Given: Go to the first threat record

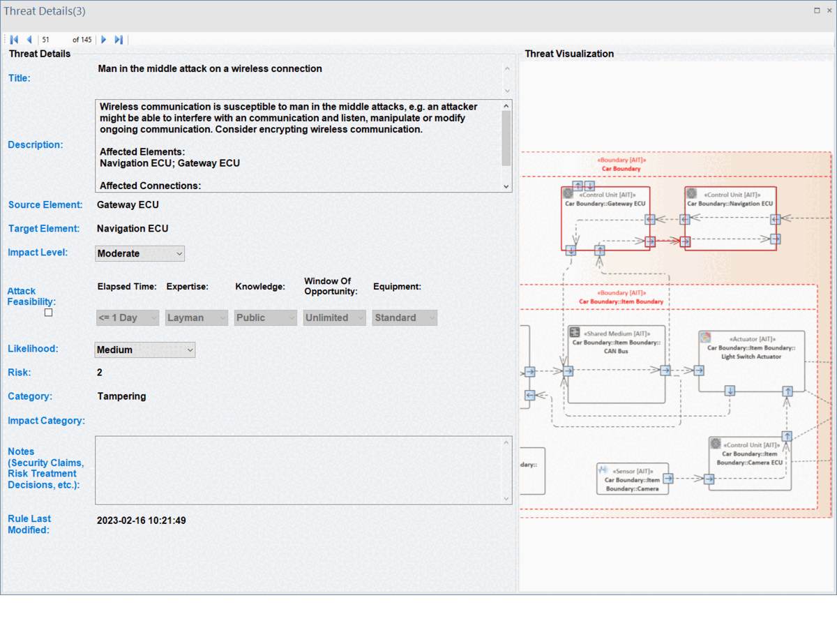Looking at the screenshot, I should pyautogui.click(x=14, y=40).
